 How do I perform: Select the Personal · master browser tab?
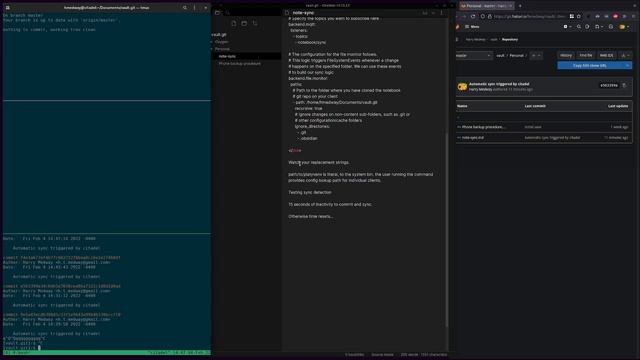[487, 6]
